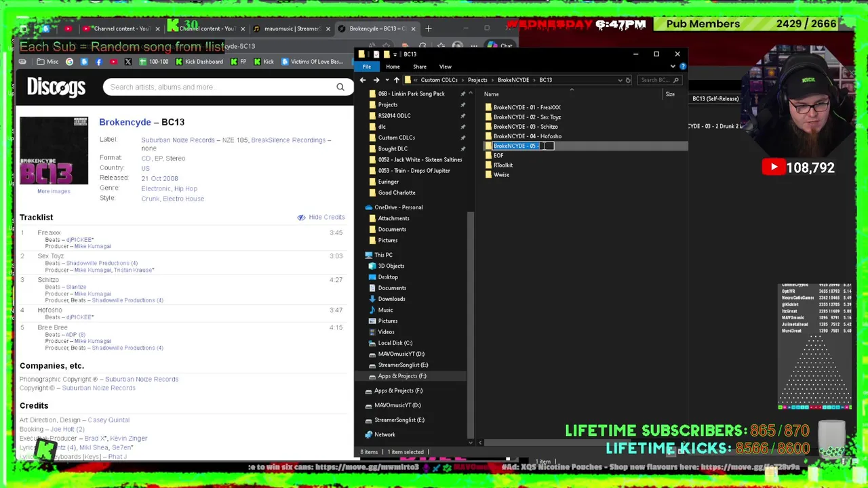The height and width of the screenshot is (488, 868).
Task: Click the Discogs logo in browser
Action: tap(56, 87)
